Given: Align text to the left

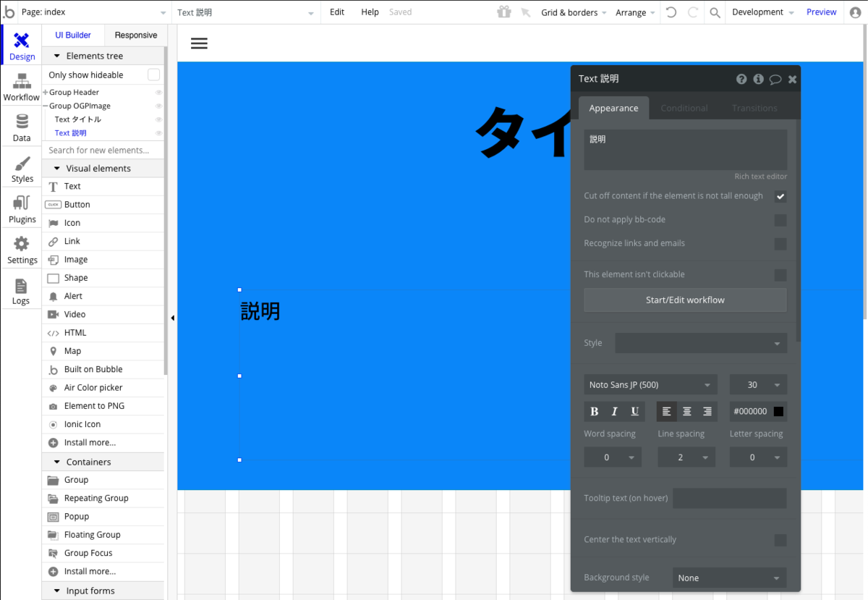Looking at the screenshot, I should (x=667, y=411).
